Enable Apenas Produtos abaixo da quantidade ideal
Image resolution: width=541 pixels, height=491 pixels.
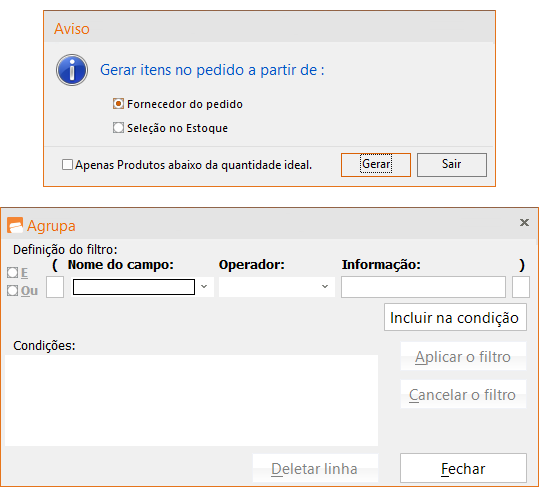point(67,165)
